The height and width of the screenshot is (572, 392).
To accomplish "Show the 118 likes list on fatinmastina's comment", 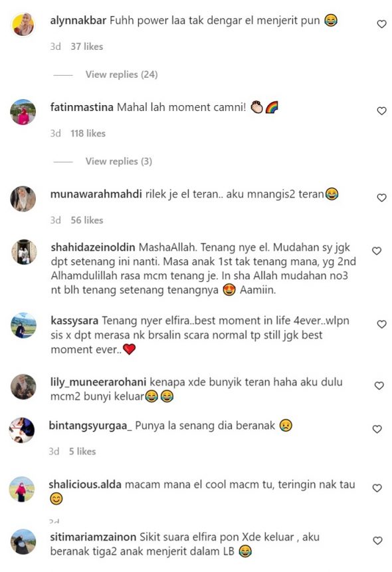I will point(88,134).
